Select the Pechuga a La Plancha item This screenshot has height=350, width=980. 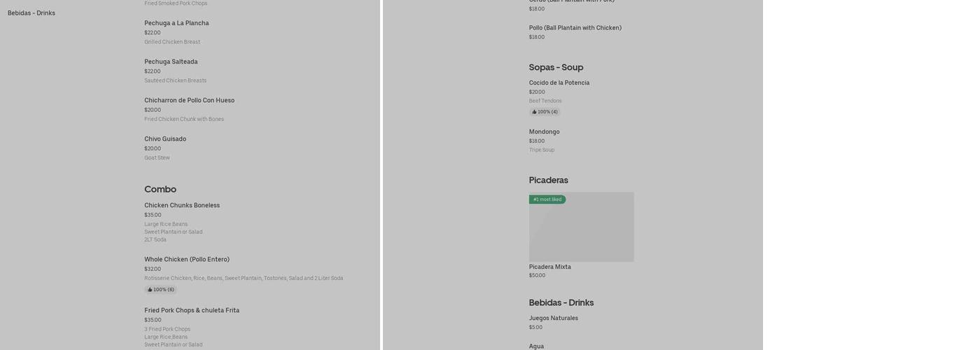176,23
